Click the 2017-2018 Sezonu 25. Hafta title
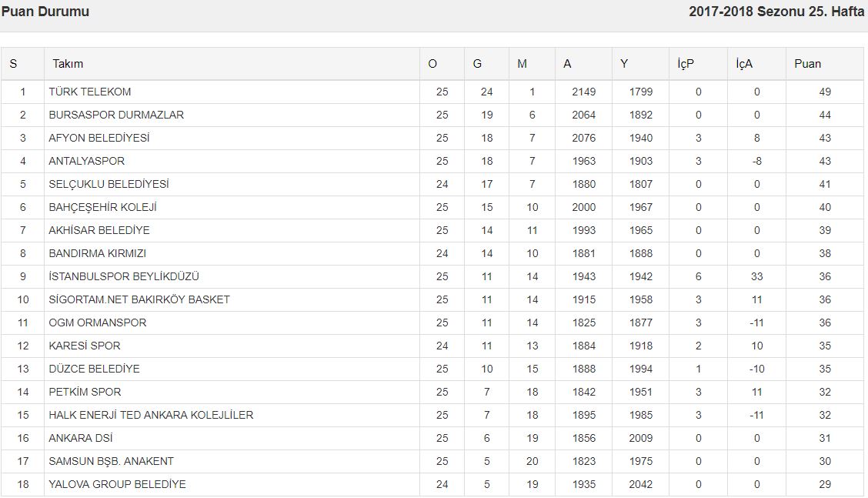This screenshot has width=868, height=498. point(776,12)
